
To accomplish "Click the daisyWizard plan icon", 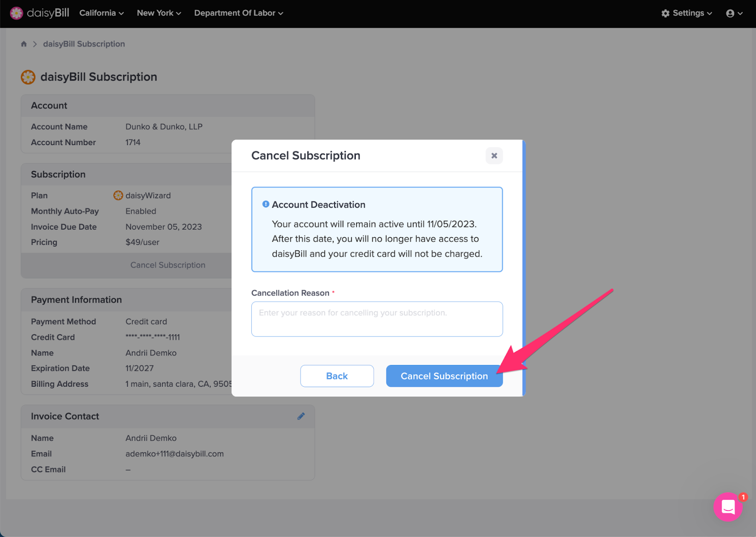I will pos(118,195).
